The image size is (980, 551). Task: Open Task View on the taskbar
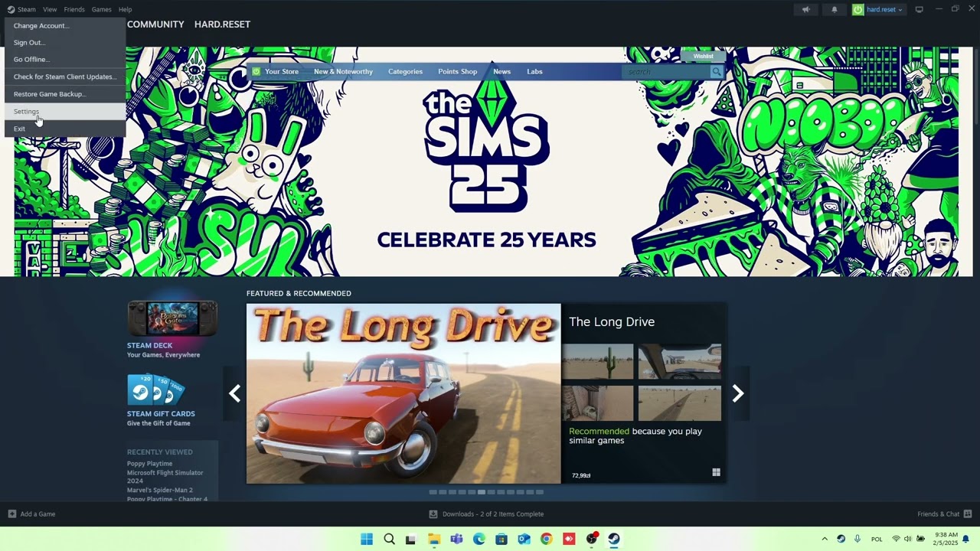[x=411, y=539]
